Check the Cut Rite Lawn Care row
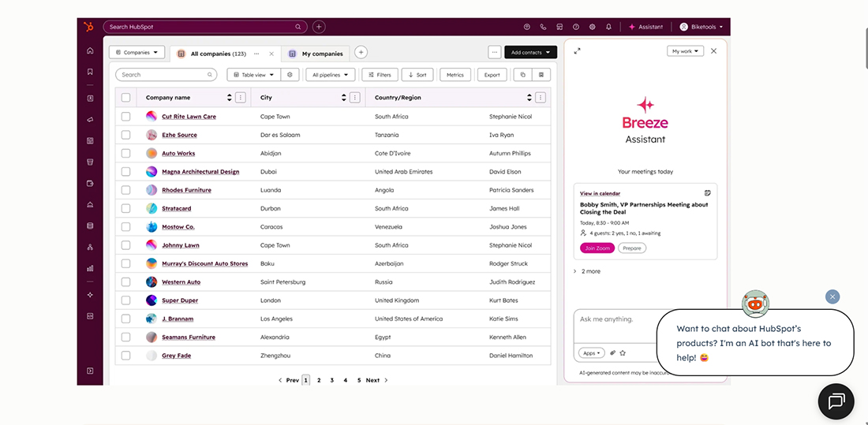Image resolution: width=868 pixels, height=425 pixels. click(125, 117)
